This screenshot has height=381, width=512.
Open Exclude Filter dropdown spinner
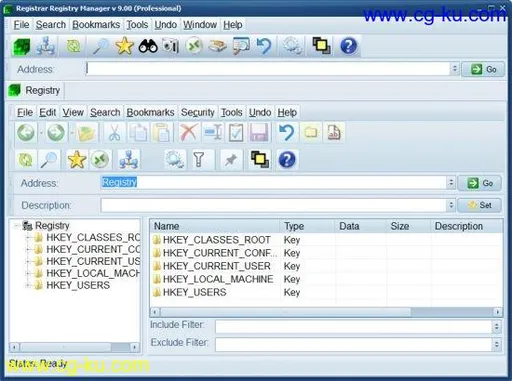(x=496, y=344)
